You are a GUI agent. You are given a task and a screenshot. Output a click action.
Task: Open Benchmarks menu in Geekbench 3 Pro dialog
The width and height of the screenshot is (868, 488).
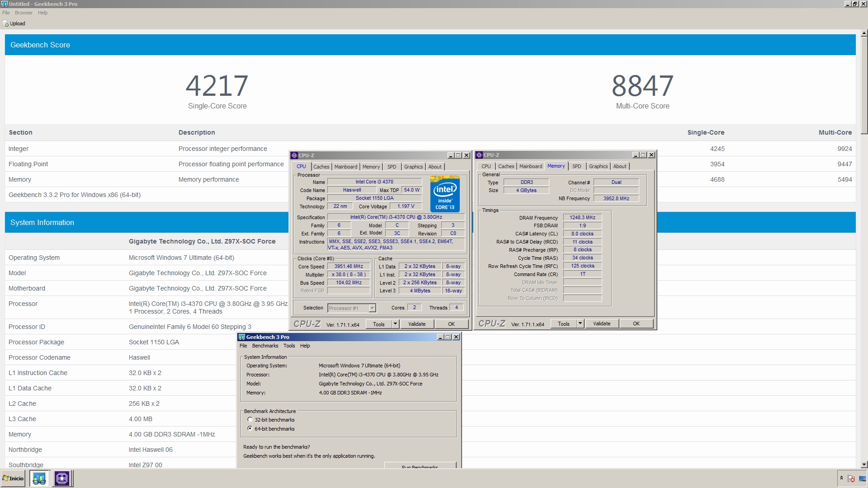click(x=265, y=346)
